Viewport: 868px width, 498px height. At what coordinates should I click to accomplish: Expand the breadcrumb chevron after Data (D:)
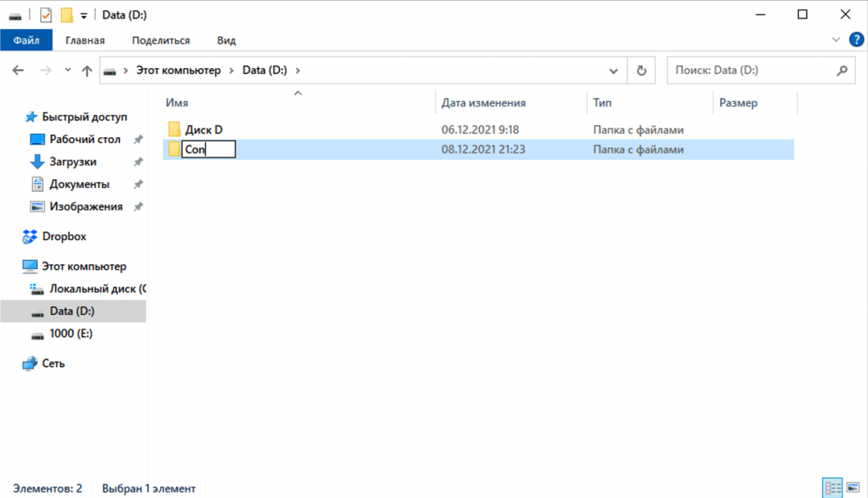tap(297, 70)
